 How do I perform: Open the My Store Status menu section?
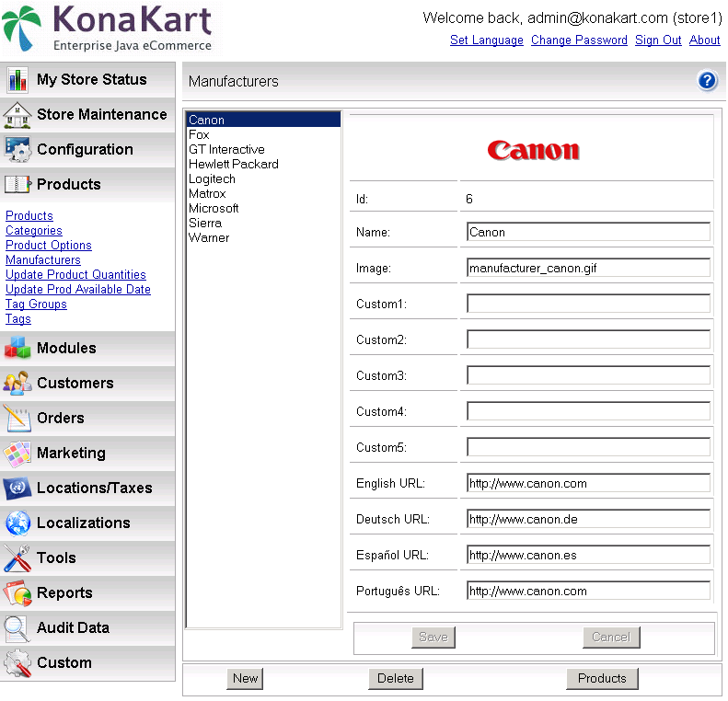pyautogui.click(x=87, y=79)
